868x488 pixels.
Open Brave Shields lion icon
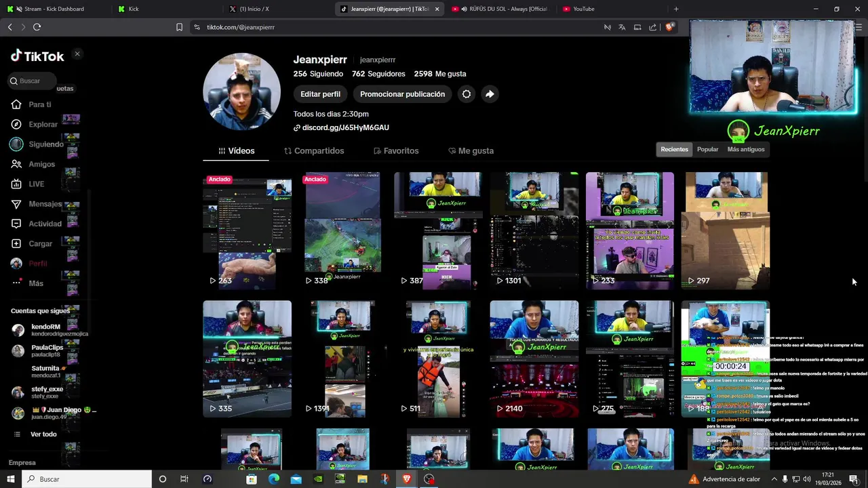(x=669, y=27)
